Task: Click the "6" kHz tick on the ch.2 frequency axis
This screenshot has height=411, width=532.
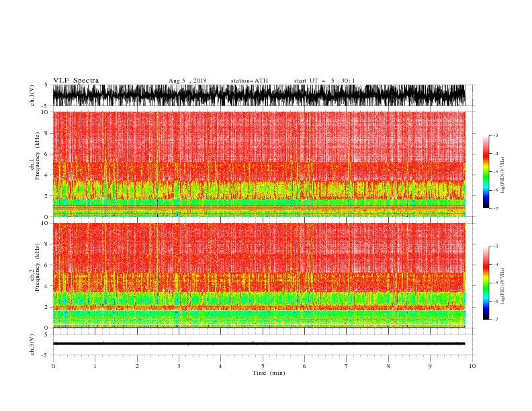Action: coord(47,265)
